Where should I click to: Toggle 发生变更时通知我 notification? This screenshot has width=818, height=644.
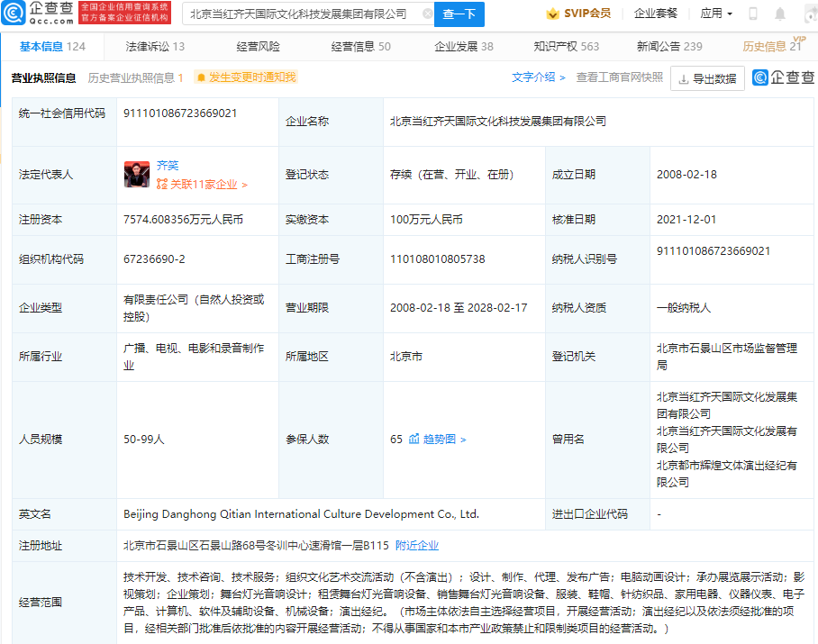tap(246, 78)
